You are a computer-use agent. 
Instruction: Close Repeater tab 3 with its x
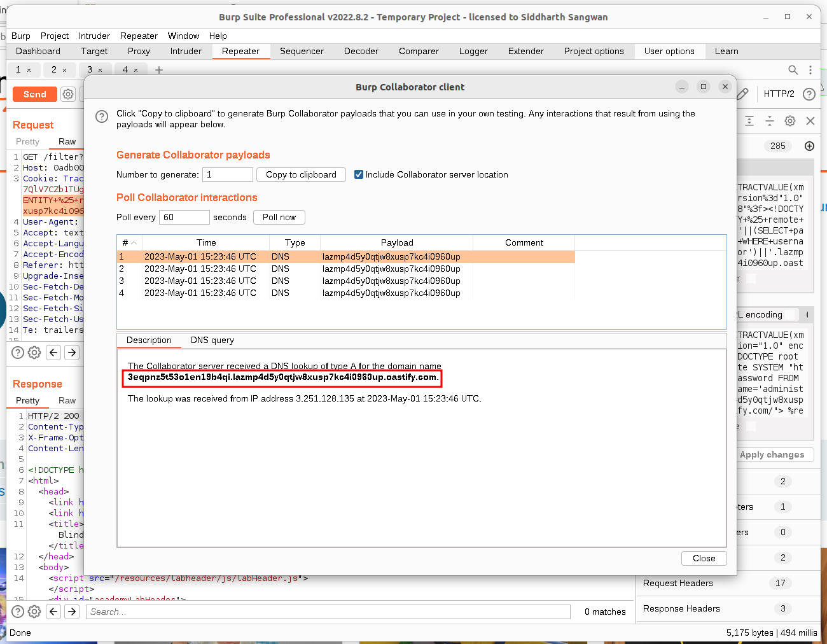tap(100, 70)
